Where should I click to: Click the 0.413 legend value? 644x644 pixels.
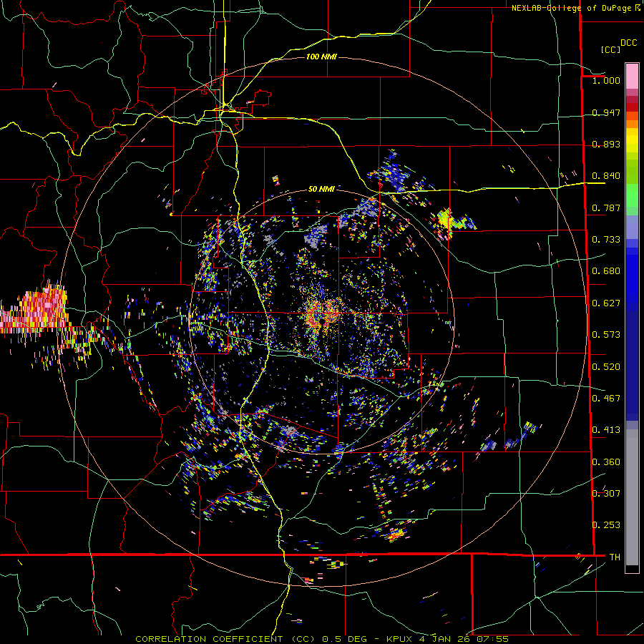pos(606,430)
